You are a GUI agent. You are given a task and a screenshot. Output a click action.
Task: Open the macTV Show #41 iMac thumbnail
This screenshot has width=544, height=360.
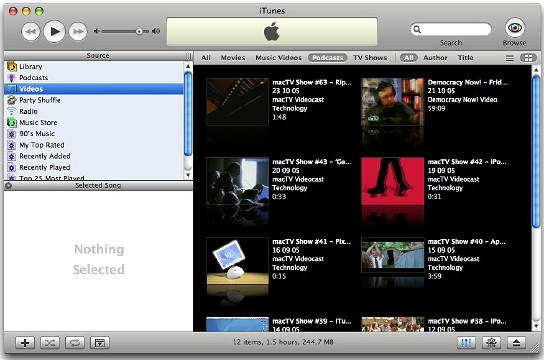pos(237,261)
